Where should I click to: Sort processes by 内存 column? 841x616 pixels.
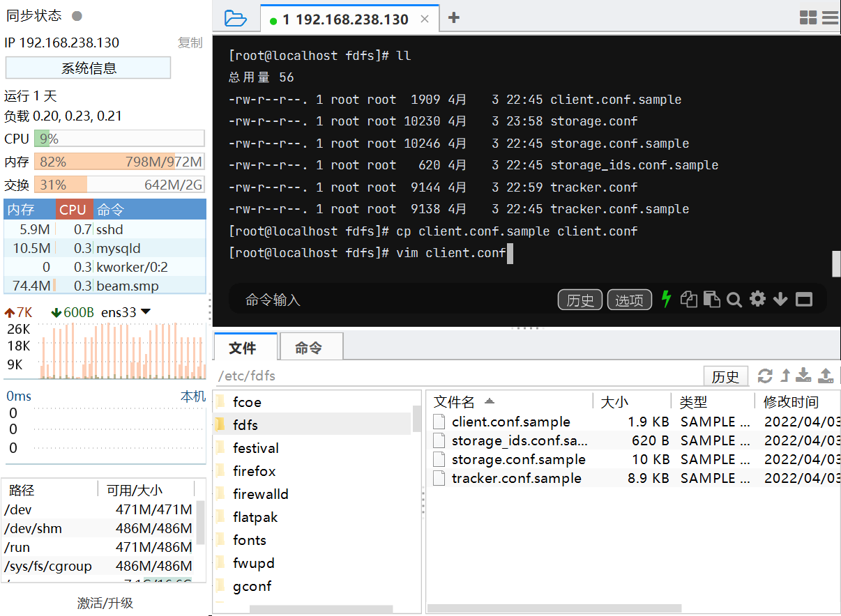point(29,209)
